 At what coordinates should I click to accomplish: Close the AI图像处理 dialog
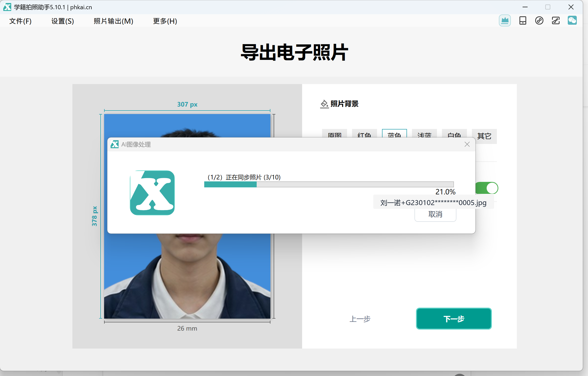coord(467,144)
